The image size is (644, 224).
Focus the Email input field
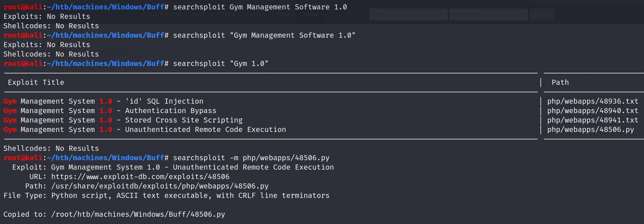pos(408,14)
